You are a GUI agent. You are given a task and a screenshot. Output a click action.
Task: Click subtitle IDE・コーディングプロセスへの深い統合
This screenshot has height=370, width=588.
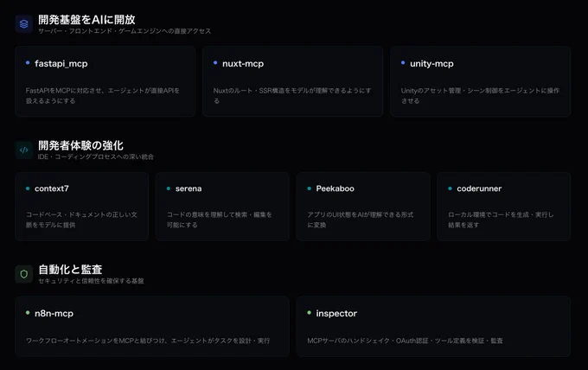tap(96, 156)
